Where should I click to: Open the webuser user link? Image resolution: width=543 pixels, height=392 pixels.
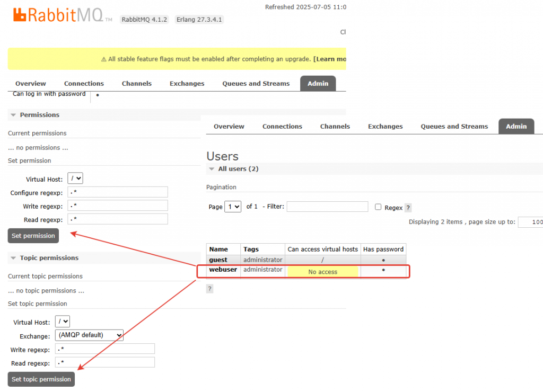(223, 270)
